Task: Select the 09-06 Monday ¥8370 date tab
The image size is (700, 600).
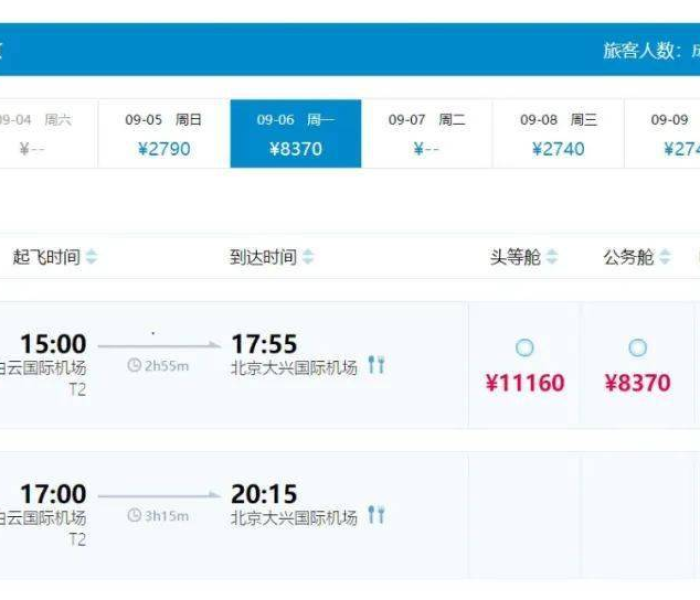Action: point(296,134)
